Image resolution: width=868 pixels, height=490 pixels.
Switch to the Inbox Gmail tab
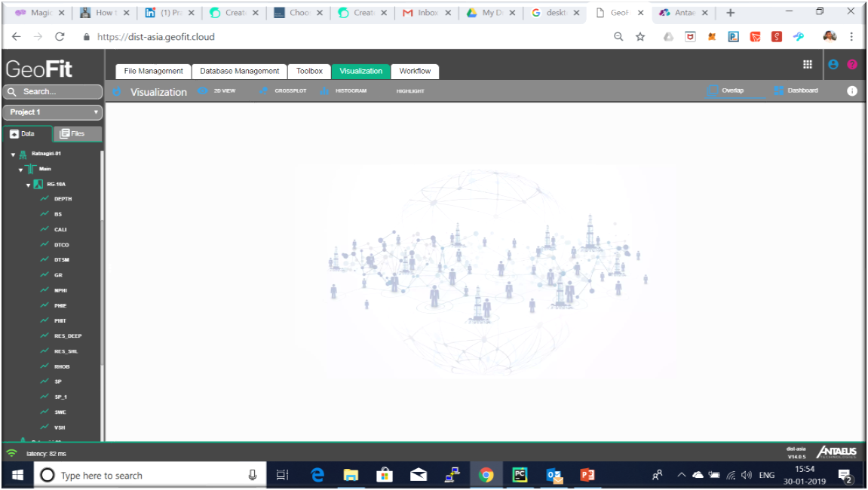[427, 12]
